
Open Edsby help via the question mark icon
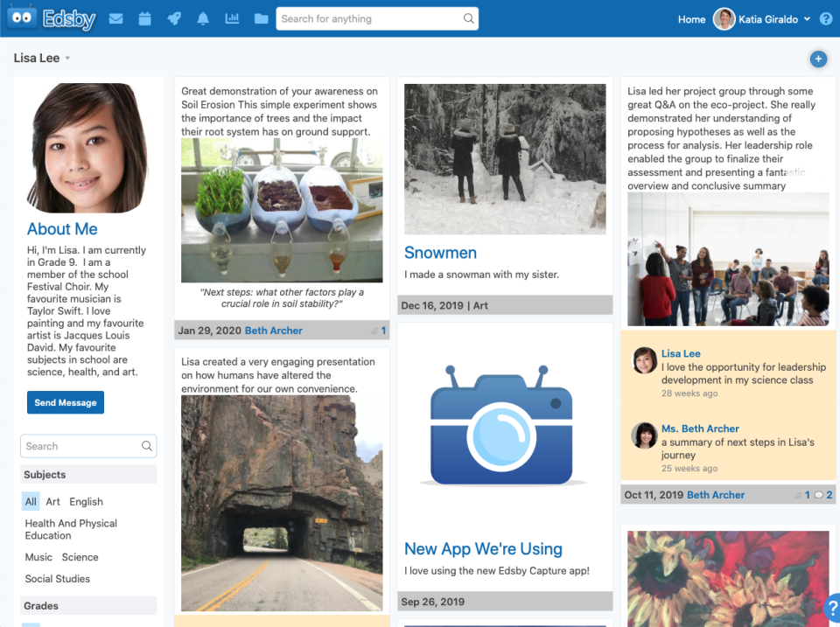tap(825, 18)
